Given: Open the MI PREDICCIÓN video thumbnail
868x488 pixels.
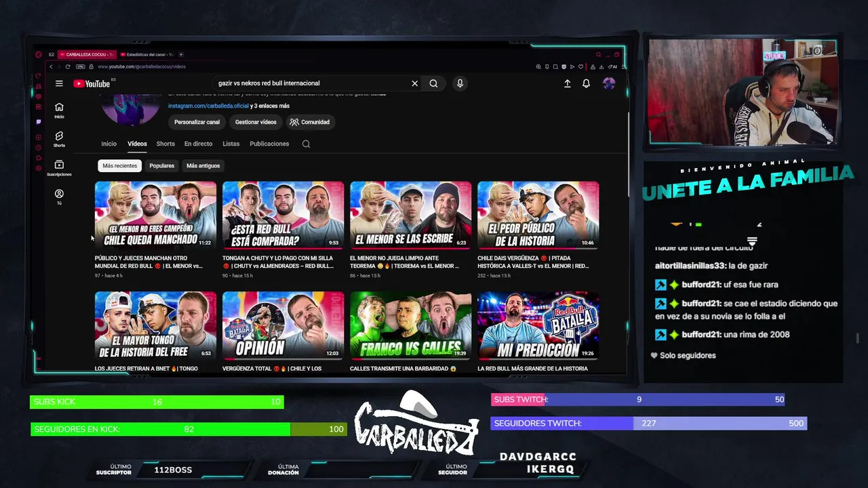Looking at the screenshot, I should 538,325.
